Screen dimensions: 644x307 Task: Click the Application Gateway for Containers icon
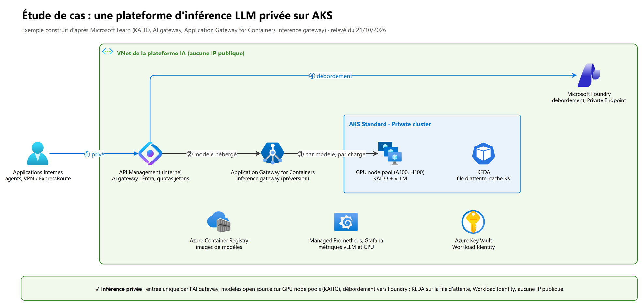tap(273, 153)
